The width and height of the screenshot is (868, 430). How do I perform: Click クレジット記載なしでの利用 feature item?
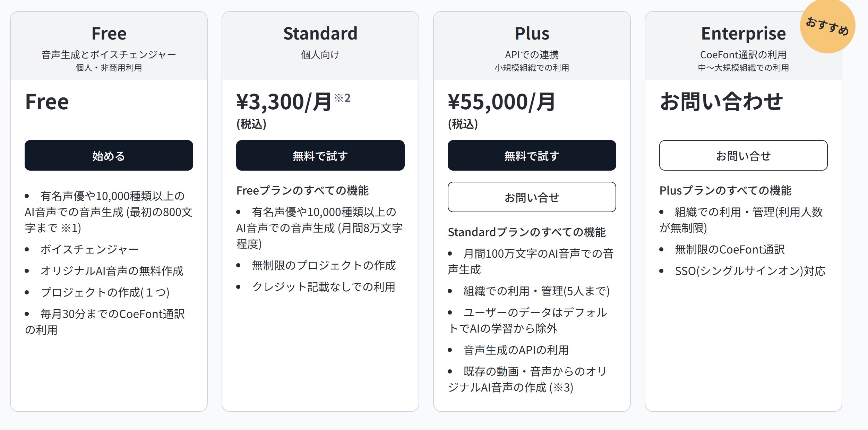tap(324, 287)
